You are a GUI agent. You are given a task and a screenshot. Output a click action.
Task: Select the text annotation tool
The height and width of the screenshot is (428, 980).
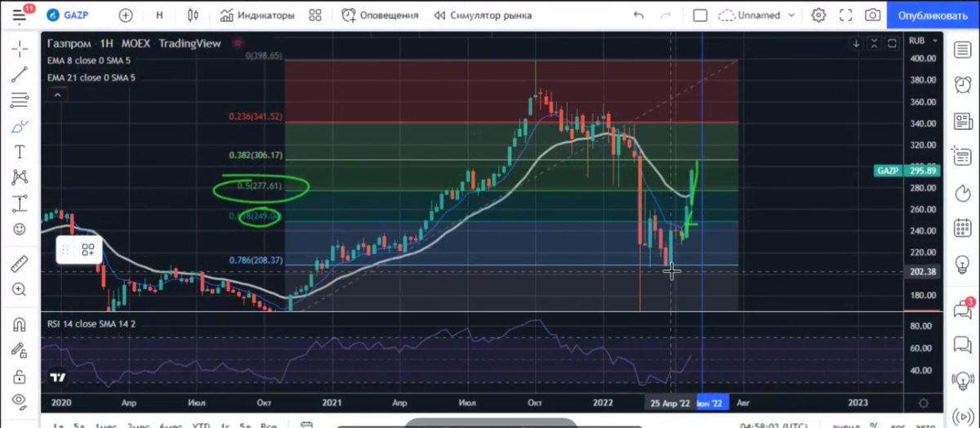[20, 152]
